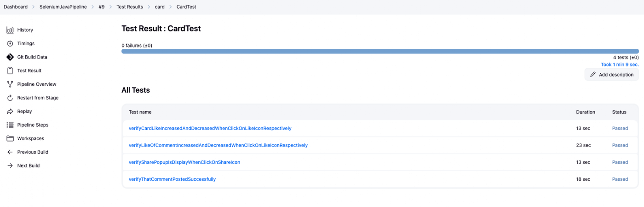Click the 'All Tests' heading
This screenshot has height=207, width=644.
[x=136, y=90]
